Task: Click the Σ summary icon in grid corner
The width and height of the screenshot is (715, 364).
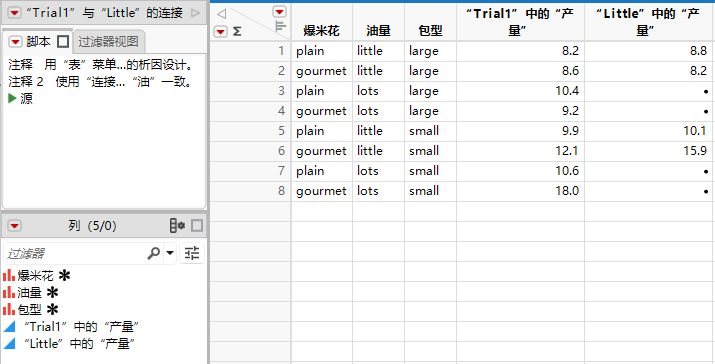Action: click(x=237, y=31)
